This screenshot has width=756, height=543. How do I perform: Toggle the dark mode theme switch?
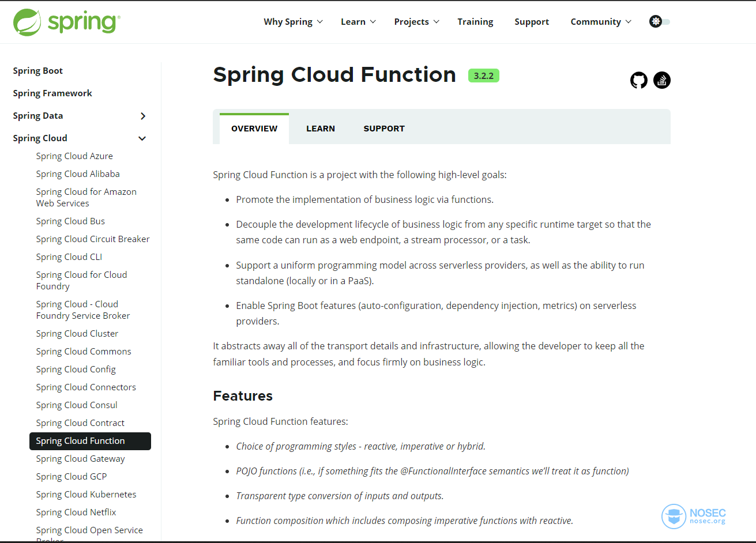660,22
